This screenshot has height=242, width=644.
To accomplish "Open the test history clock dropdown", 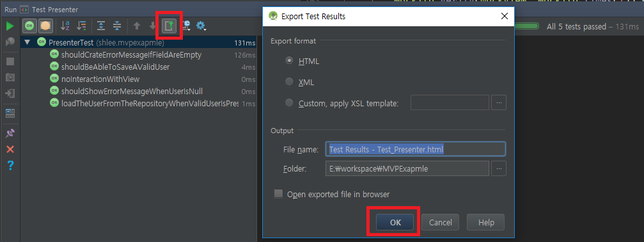I will 187,26.
